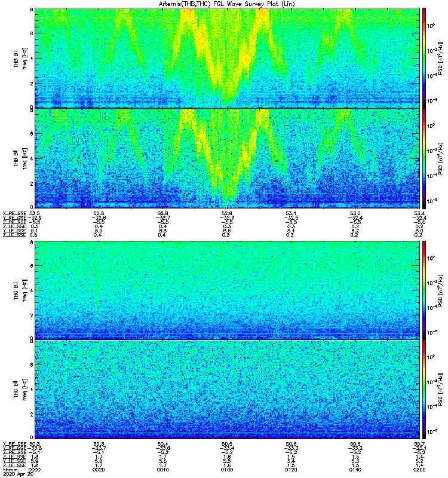This screenshot has height=478, width=448.
Task: Click the second THB PSD color bar
Action: tap(424, 158)
